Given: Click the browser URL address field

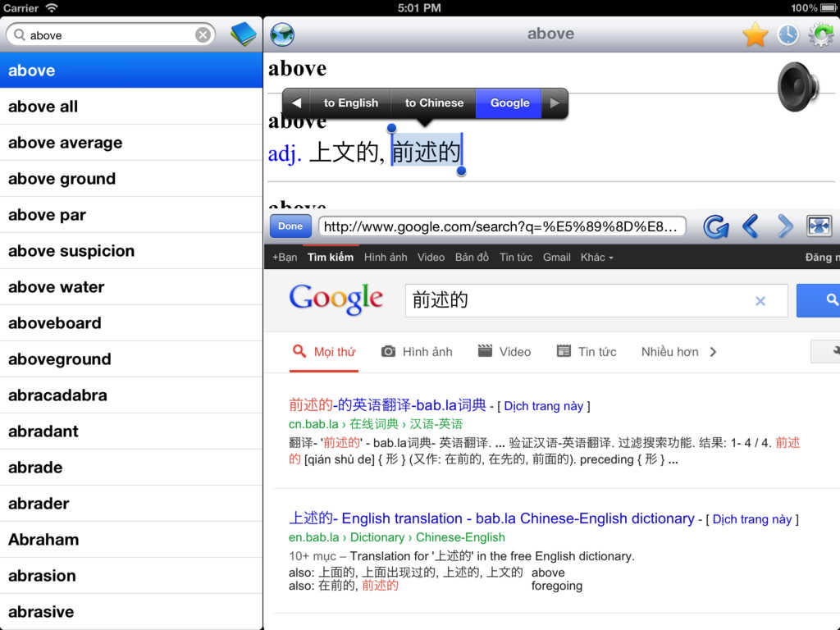Looking at the screenshot, I should click(x=502, y=226).
